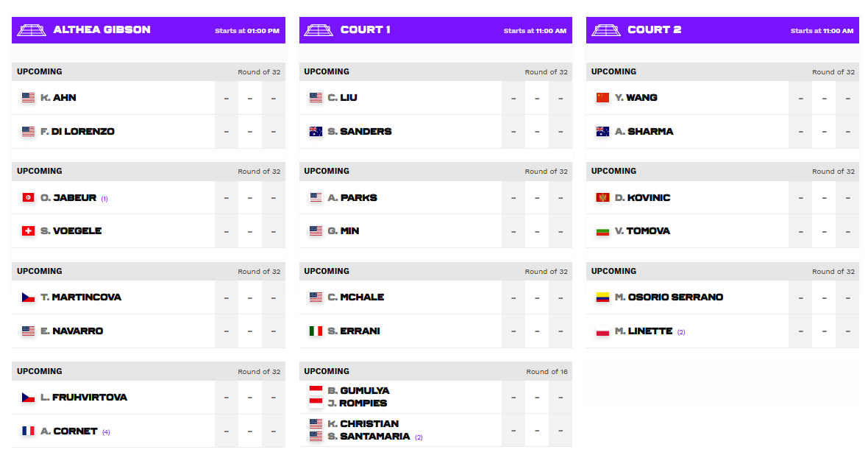Open player S. Sanders profile
This screenshot has height=458, width=868.
point(360,131)
